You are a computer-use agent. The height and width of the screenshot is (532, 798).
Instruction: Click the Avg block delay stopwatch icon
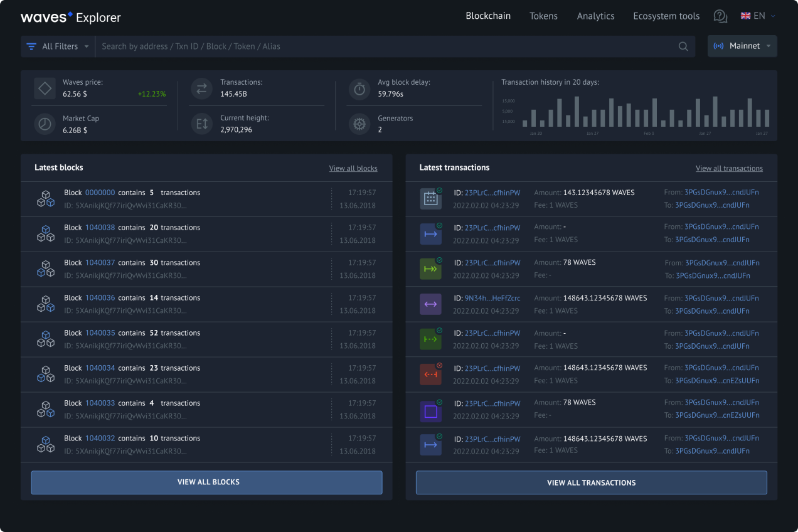point(359,88)
